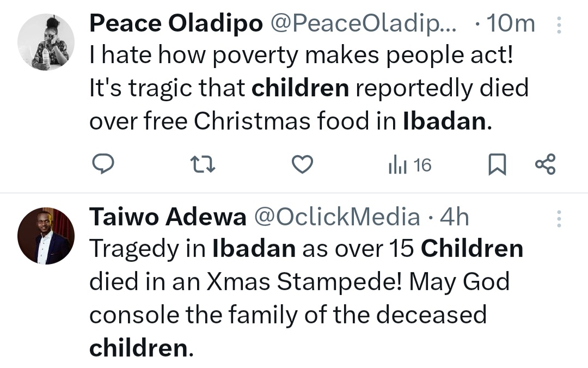Visit the @OclickMedia handle
This screenshot has height=368, width=588.
point(337,217)
